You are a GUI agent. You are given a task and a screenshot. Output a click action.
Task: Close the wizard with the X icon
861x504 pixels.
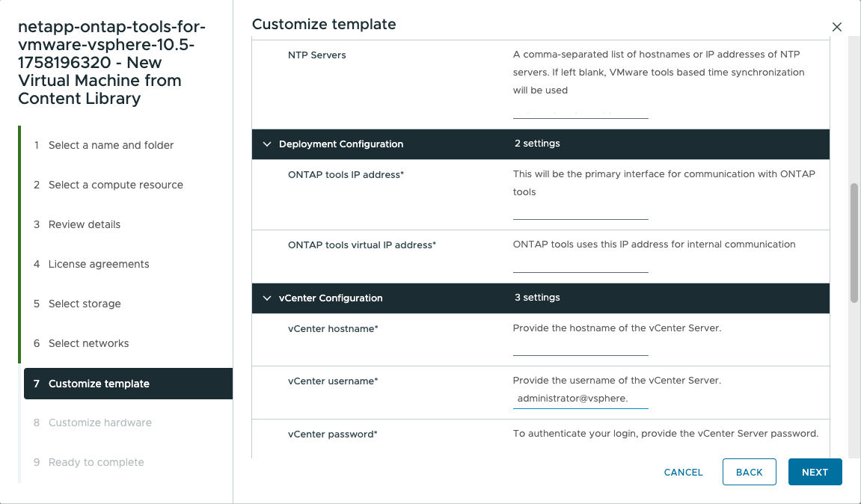point(837,27)
